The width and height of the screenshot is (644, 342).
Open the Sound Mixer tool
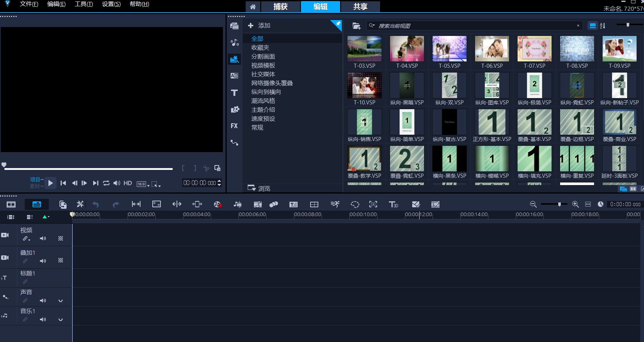click(x=237, y=204)
